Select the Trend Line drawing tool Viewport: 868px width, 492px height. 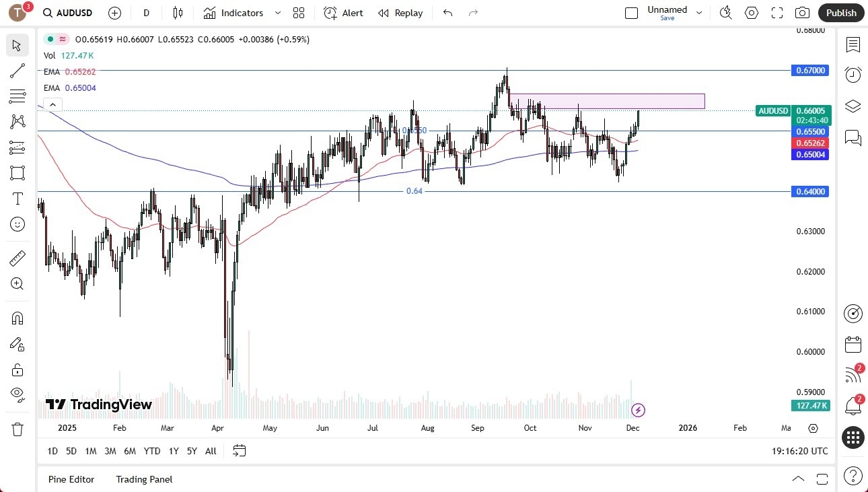click(x=17, y=71)
